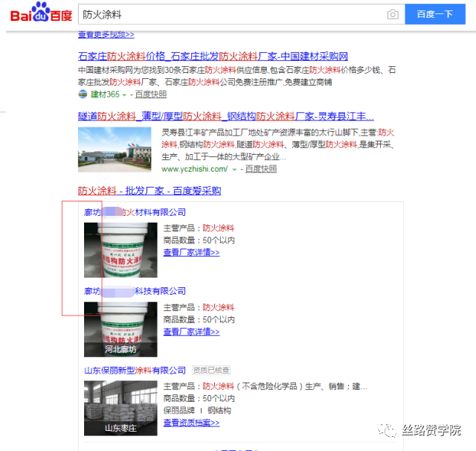Open 百度快照 link beside 建材365
Image resolution: width=476 pixels, height=451 pixels.
[x=151, y=95]
